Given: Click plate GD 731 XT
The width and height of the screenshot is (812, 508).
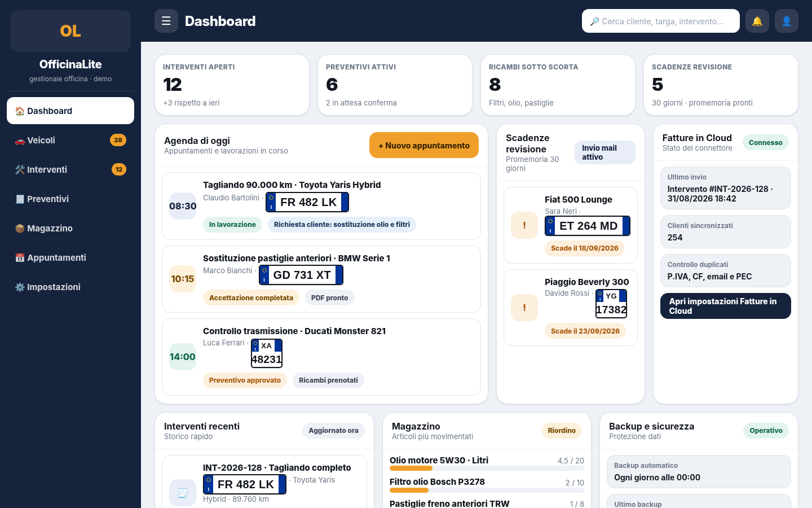Looking at the screenshot, I should (x=301, y=275).
